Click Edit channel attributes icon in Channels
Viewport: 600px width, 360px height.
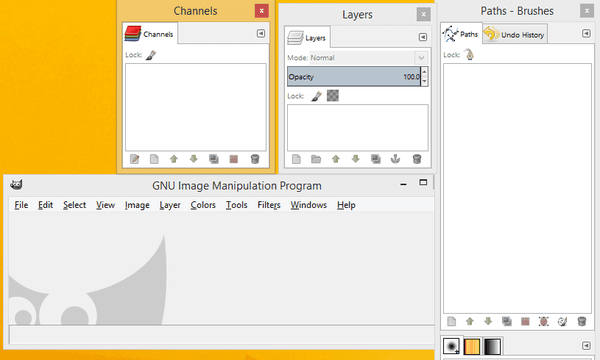(x=134, y=159)
